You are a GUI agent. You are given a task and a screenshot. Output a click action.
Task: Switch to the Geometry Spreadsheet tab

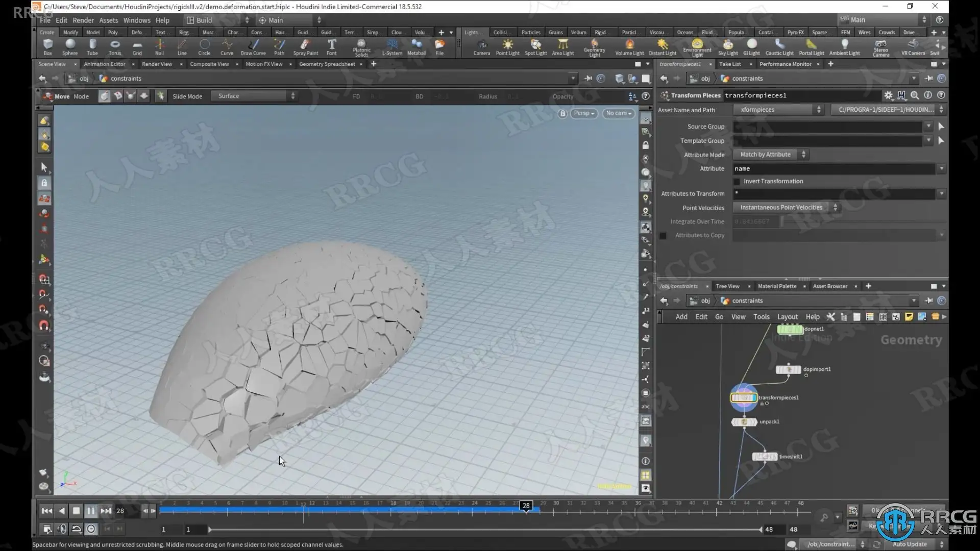[x=327, y=64]
